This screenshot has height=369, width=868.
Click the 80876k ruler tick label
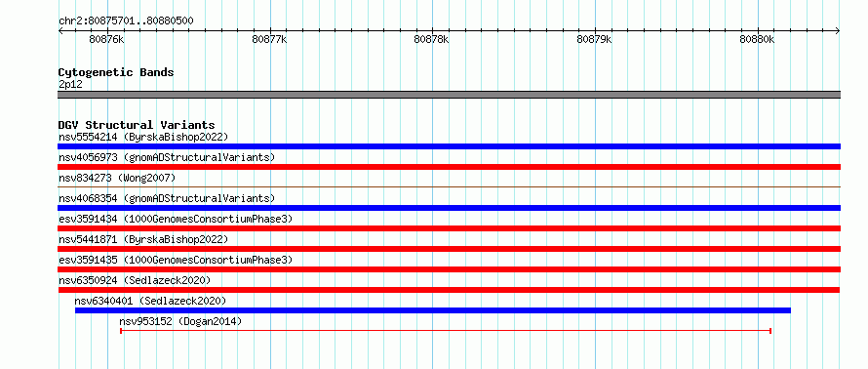pos(106,39)
